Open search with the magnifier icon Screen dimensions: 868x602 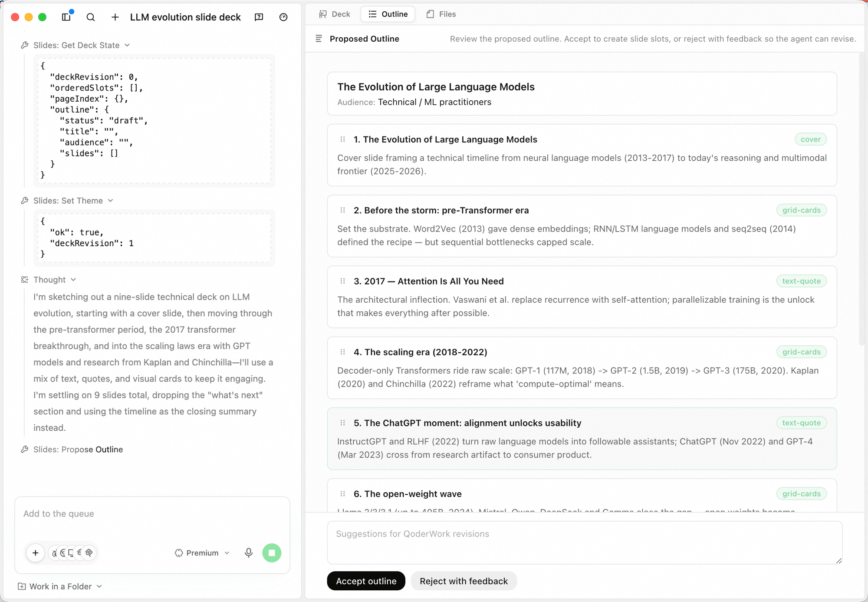pos(91,17)
